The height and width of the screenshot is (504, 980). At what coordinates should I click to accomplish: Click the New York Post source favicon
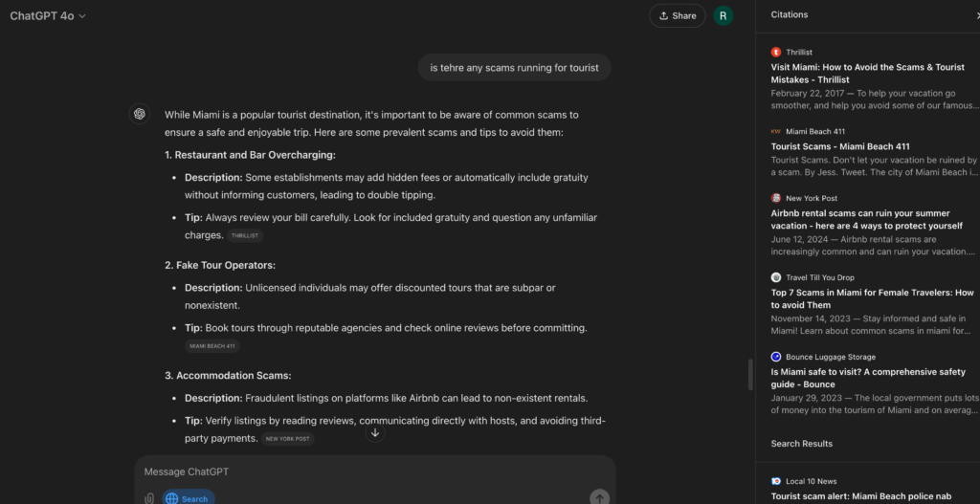click(776, 198)
